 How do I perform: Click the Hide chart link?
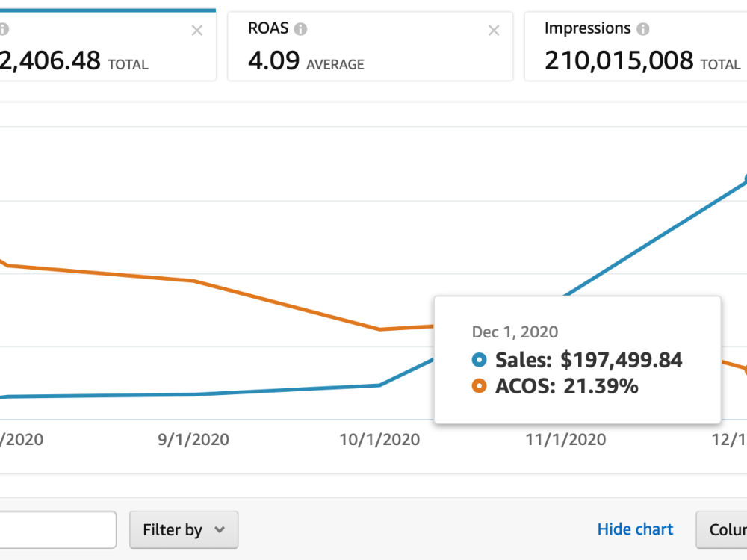635,529
